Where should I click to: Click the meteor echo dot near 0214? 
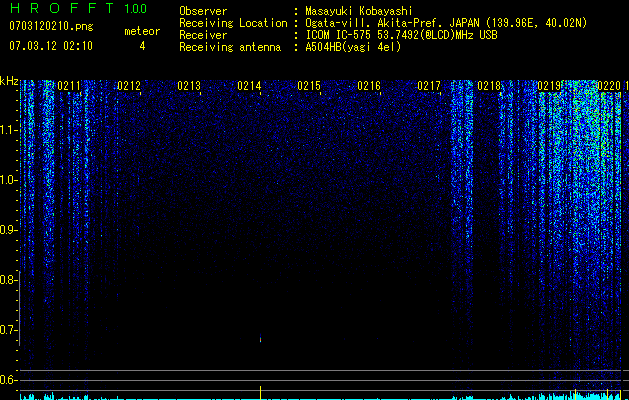click(260, 339)
